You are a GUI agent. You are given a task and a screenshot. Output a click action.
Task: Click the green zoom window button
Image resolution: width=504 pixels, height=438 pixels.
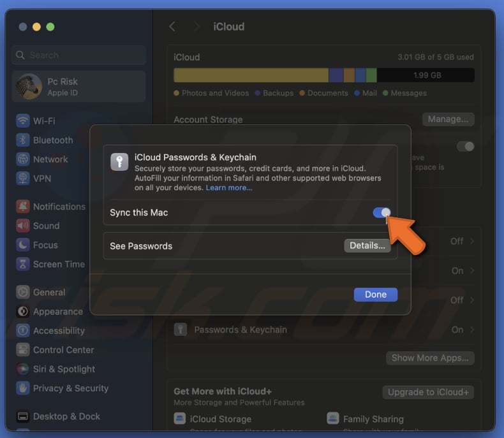point(50,27)
